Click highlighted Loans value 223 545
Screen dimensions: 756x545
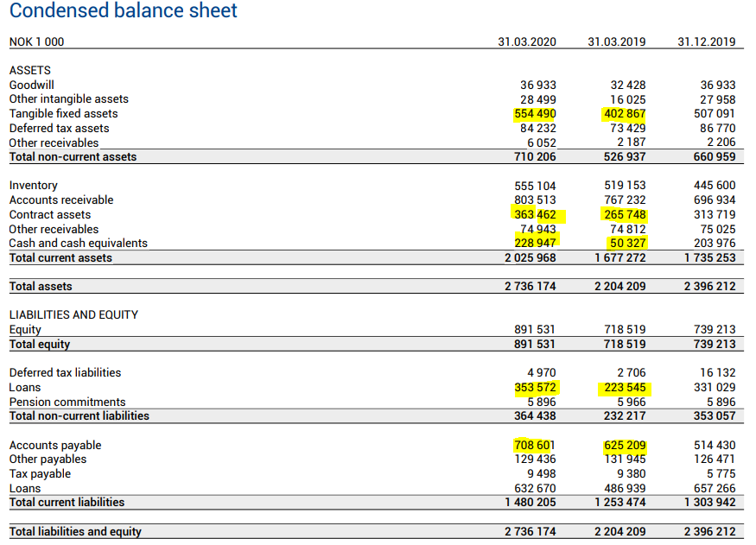pos(625,388)
